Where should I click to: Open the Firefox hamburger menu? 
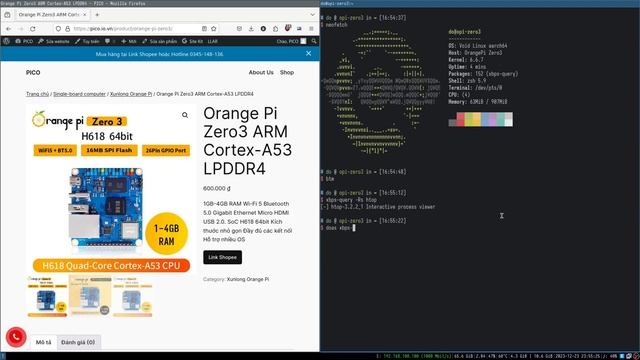click(311, 29)
